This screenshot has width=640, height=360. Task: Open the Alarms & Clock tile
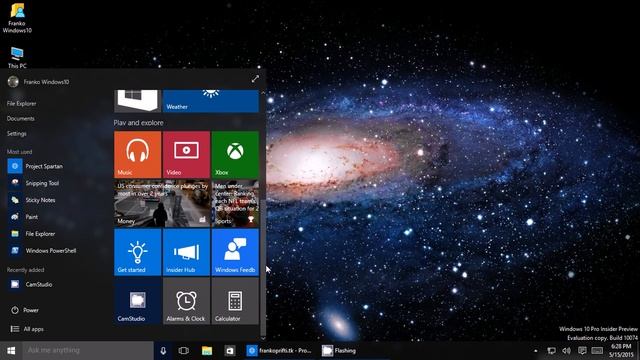pos(186,301)
